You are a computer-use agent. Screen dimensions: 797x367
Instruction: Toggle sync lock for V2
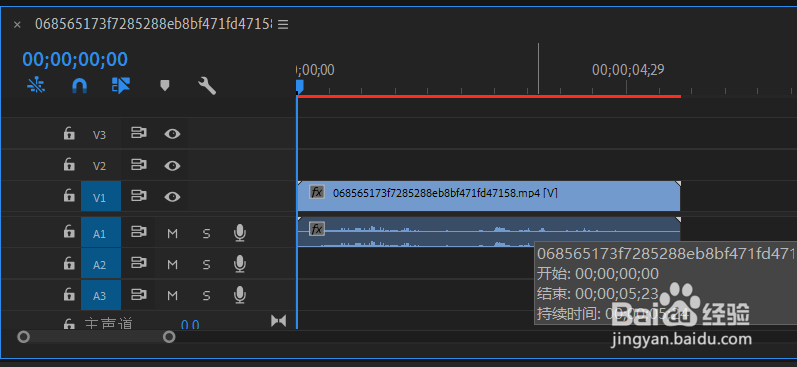pyautogui.click(x=138, y=165)
